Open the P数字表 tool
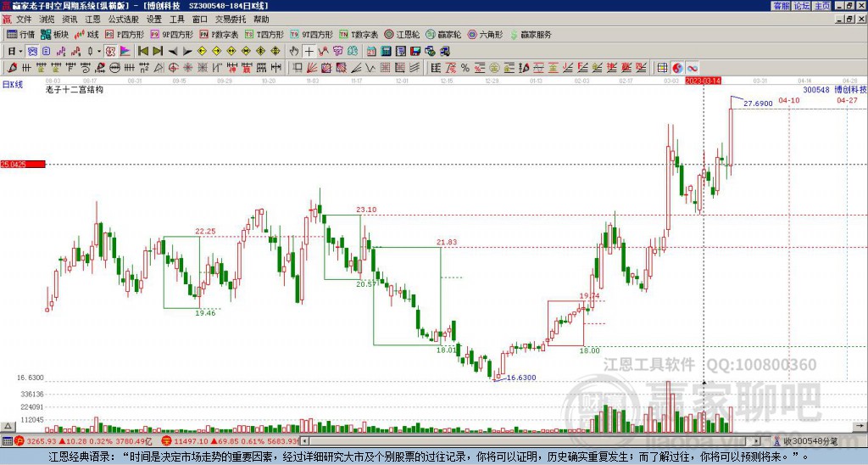Viewport: 868px width, 465px height. click(x=219, y=34)
